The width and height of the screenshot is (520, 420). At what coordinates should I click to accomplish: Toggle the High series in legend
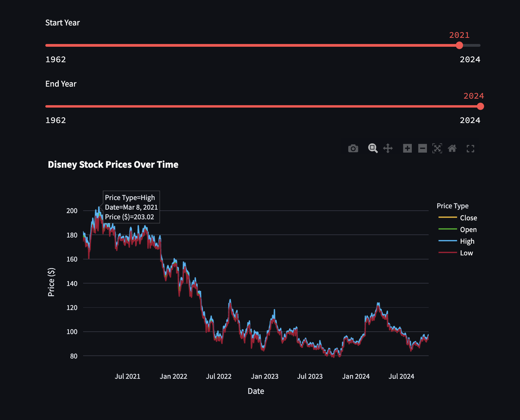[x=467, y=241]
